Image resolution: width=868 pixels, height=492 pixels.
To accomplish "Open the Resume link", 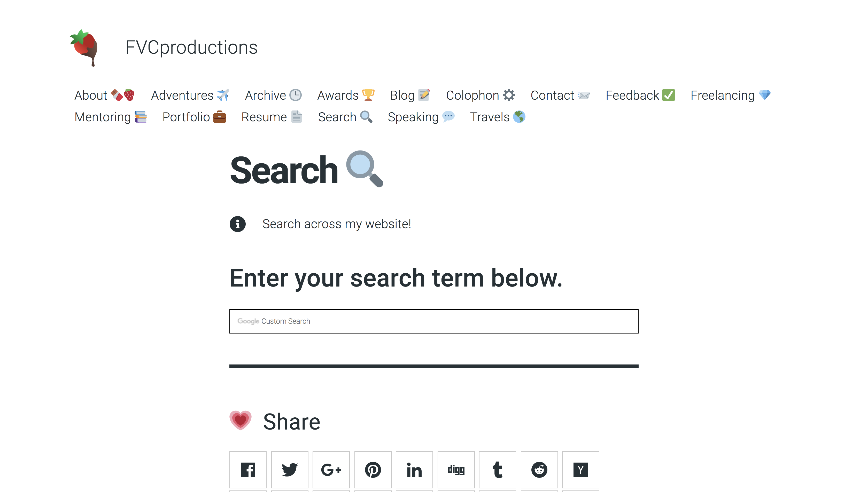I will [272, 117].
